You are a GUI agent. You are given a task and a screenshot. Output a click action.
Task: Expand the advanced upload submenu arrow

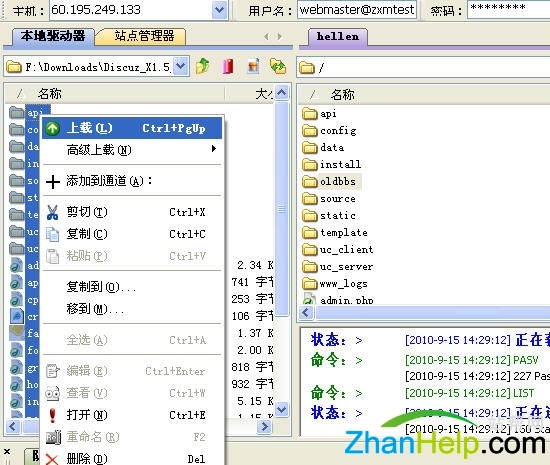(x=214, y=149)
